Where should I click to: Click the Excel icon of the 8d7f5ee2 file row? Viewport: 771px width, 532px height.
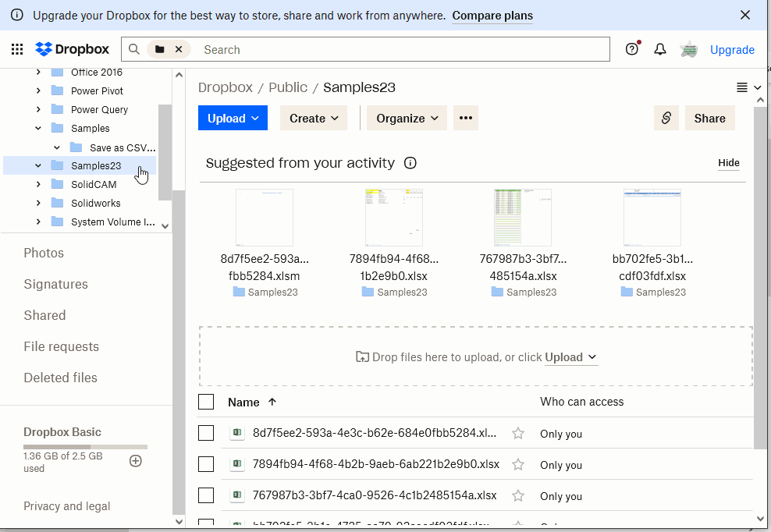(x=237, y=433)
